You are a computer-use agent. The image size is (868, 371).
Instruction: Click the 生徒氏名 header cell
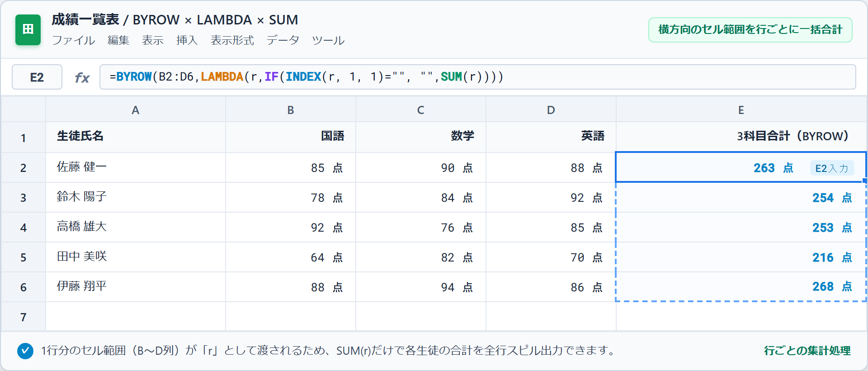pyautogui.click(x=136, y=137)
